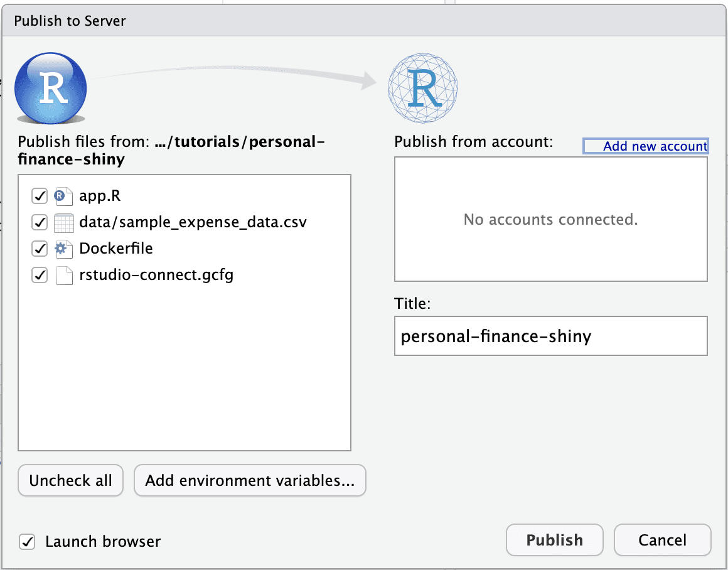
Task: Click the blue R sphere logo
Action: pyautogui.click(x=50, y=88)
